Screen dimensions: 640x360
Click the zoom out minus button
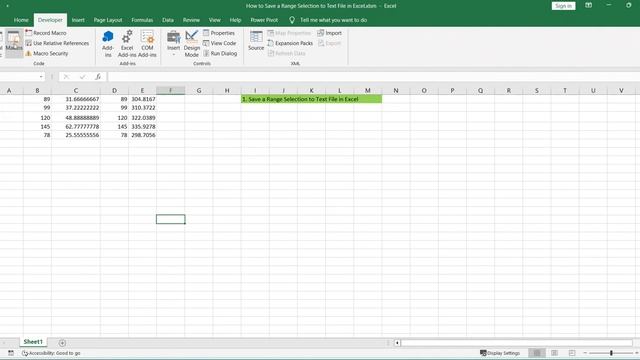pos(585,353)
